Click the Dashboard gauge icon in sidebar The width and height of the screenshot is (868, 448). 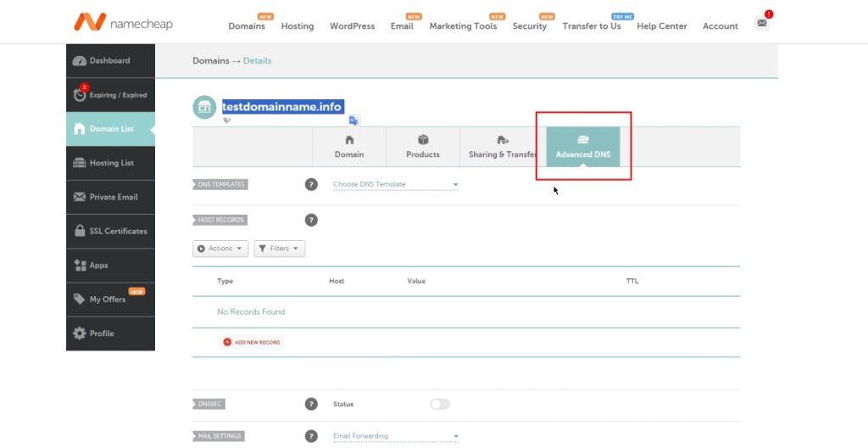pyautogui.click(x=80, y=61)
